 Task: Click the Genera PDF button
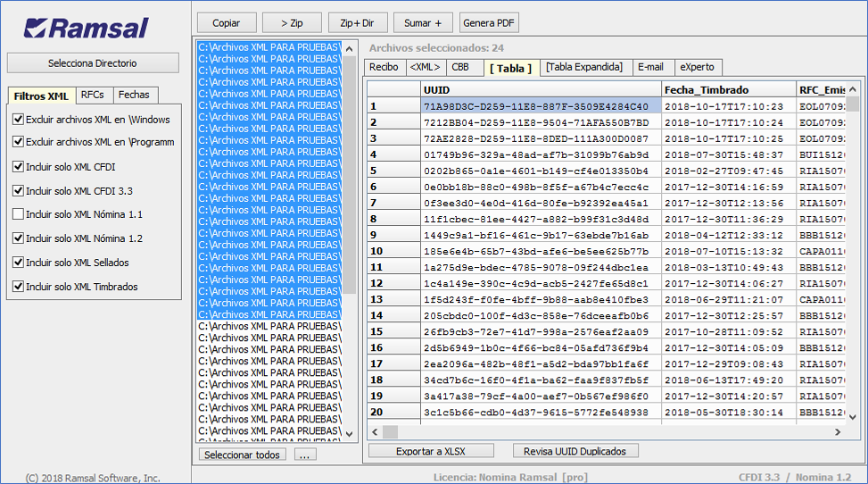click(489, 22)
